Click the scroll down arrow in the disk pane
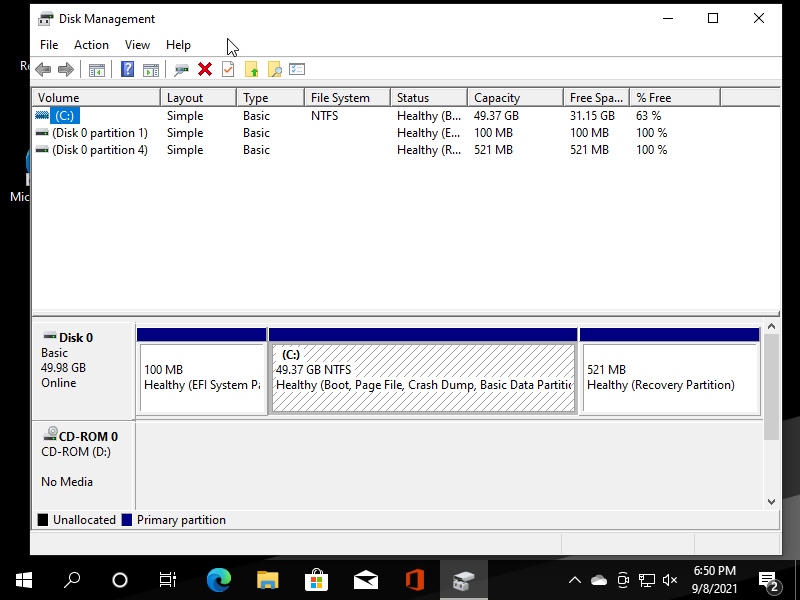The width and height of the screenshot is (800, 600). (x=771, y=502)
